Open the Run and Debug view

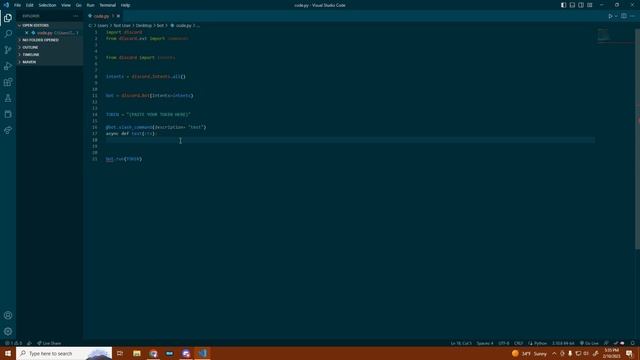pyautogui.click(x=8, y=66)
